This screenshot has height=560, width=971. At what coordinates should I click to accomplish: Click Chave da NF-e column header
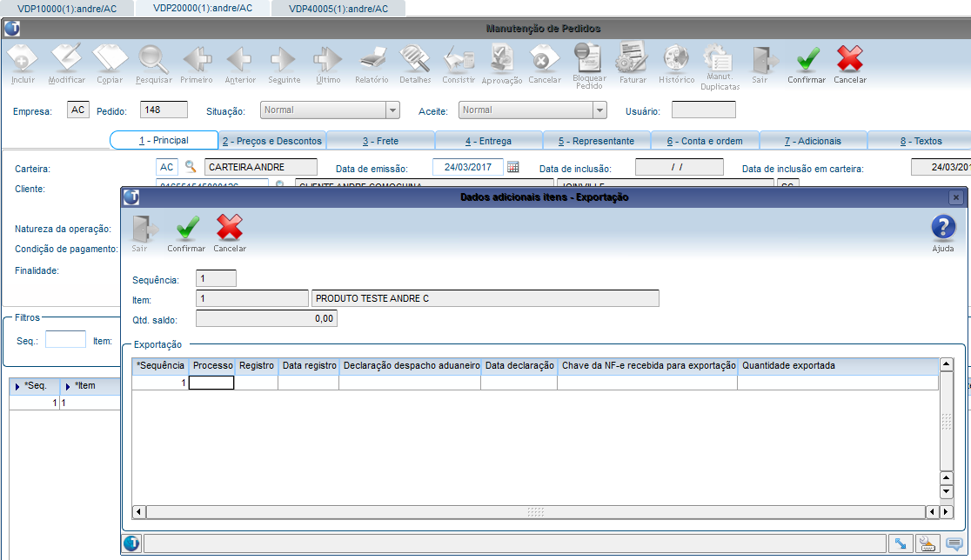[647, 366]
